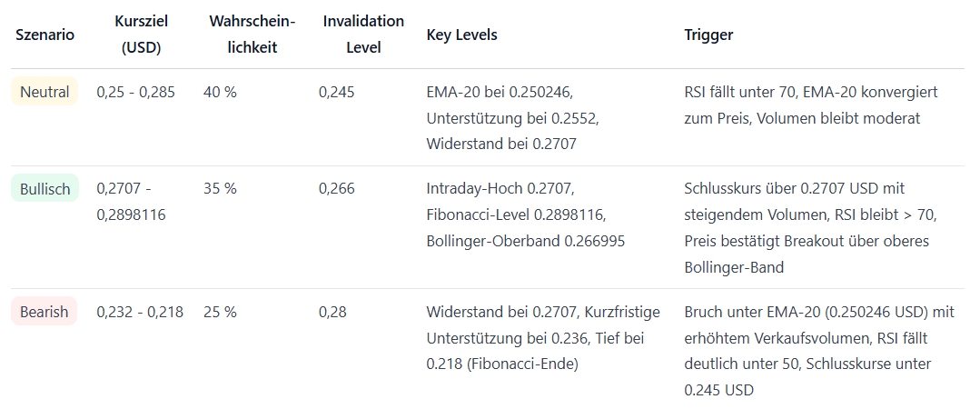Image resolution: width=980 pixels, height=419 pixels.
Task: Click the Invalidation Level column header
Action: point(363,35)
